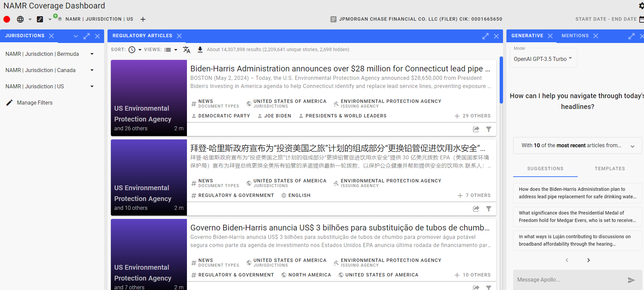
Task: Click first article's US Environmental Protection Agency thumbnail
Action: pyautogui.click(x=149, y=98)
